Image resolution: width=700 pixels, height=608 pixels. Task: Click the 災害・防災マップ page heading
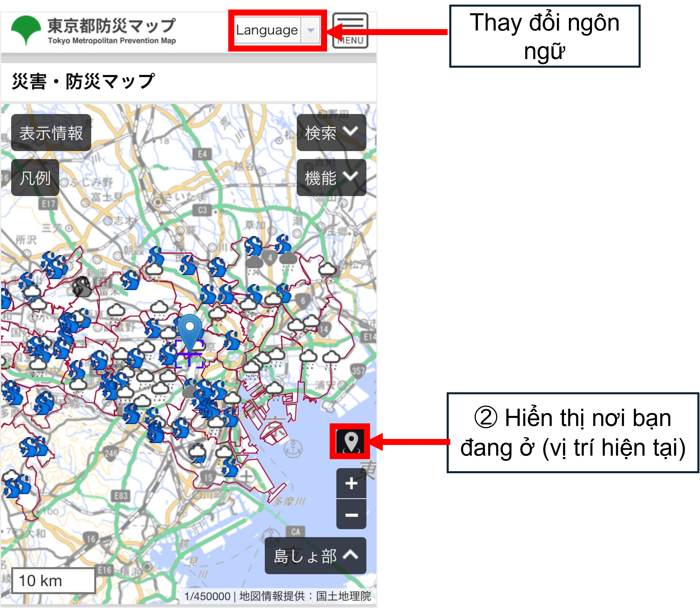[x=83, y=82]
